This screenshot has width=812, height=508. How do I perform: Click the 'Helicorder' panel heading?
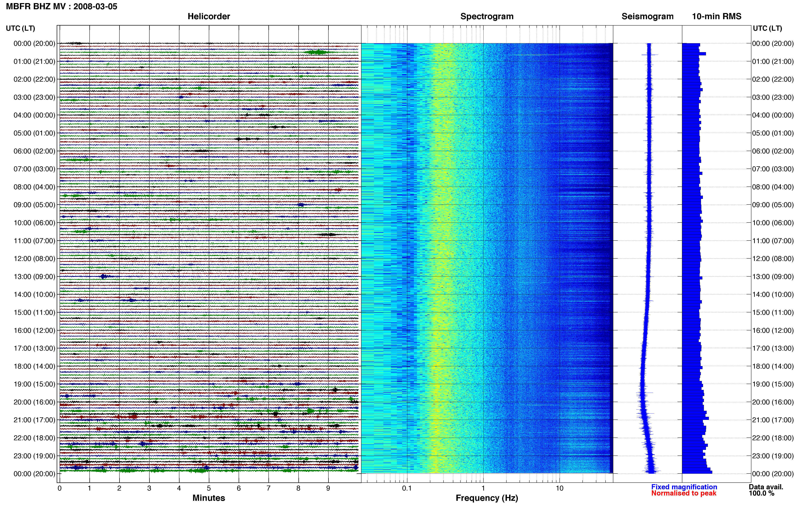209,16
